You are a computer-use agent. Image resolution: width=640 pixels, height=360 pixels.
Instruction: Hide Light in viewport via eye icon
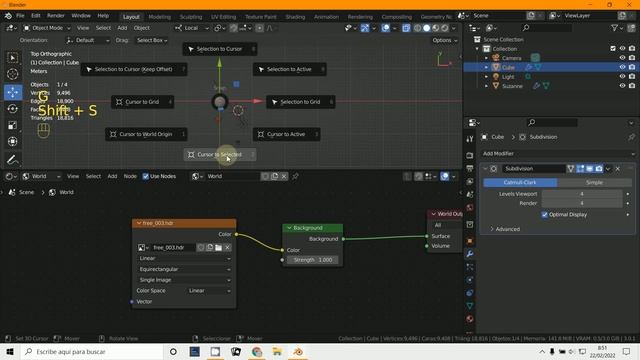pos(622,76)
